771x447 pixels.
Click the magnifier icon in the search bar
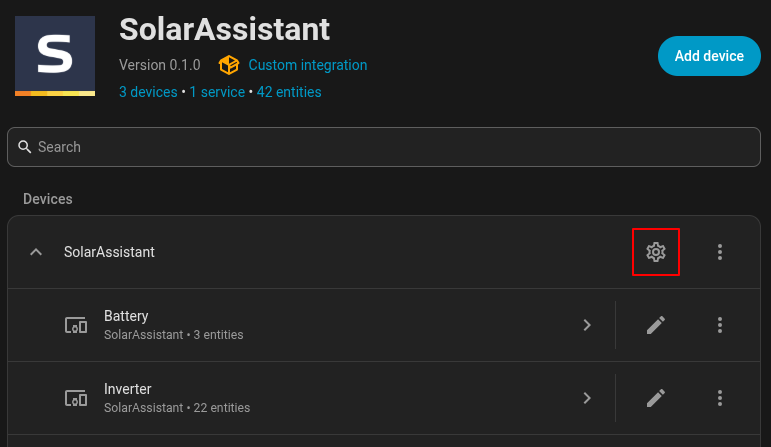pyautogui.click(x=25, y=147)
